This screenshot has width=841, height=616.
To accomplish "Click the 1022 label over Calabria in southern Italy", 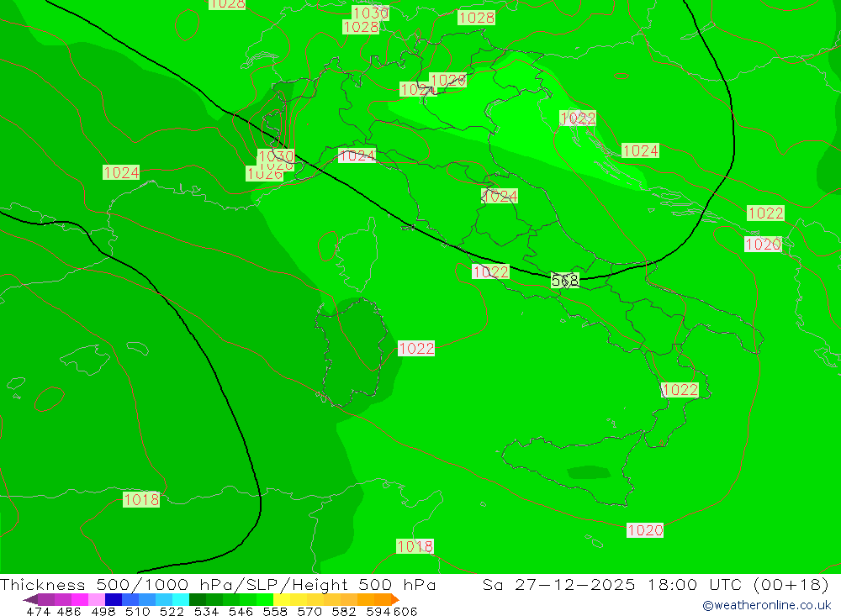I will 680,390.
